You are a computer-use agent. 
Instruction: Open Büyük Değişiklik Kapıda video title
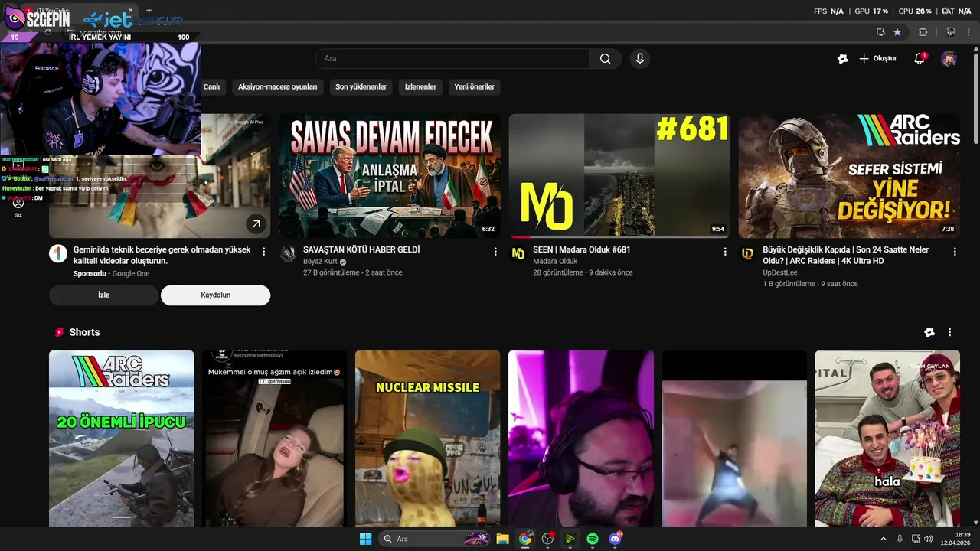(845, 255)
